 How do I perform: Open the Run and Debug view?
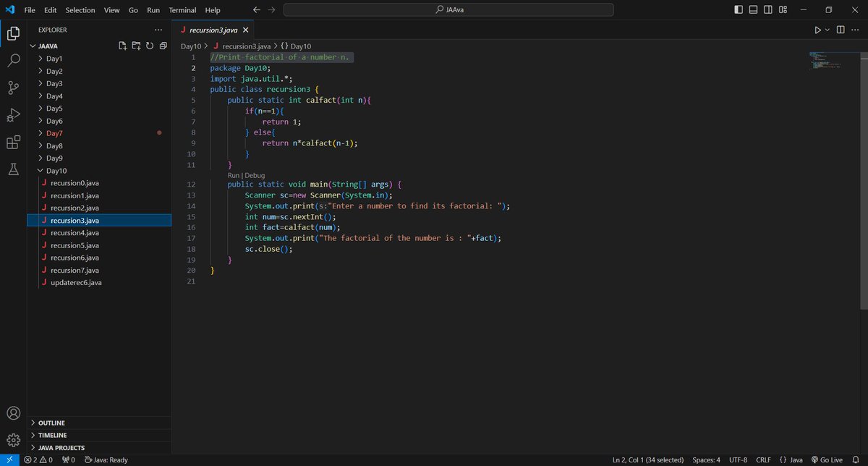point(13,115)
